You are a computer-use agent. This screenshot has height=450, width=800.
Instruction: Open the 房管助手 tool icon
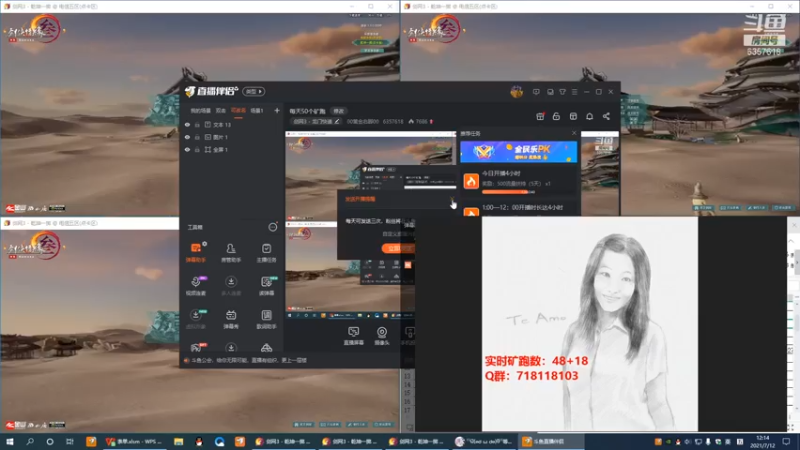(231, 253)
